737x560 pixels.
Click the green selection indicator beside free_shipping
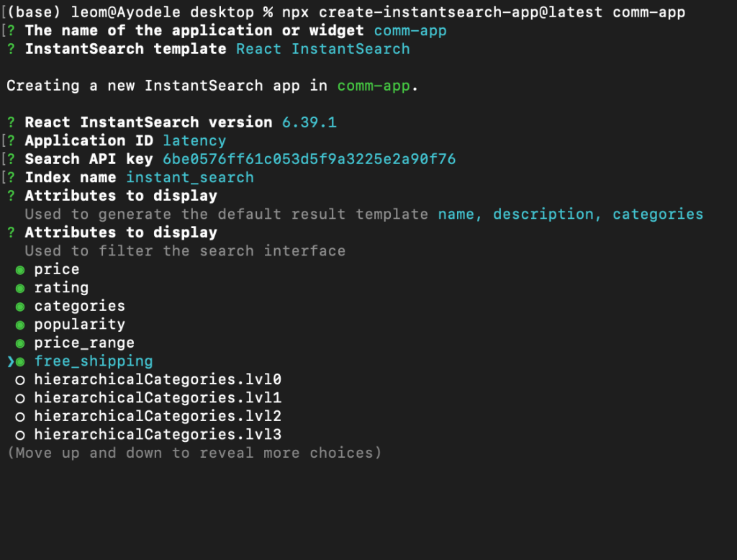click(19, 361)
